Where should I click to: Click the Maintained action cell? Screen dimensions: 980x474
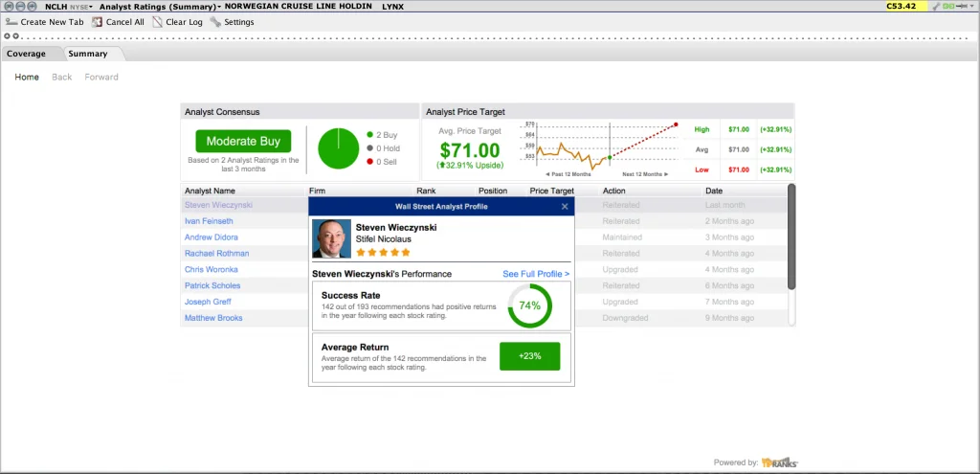pyautogui.click(x=622, y=237)
